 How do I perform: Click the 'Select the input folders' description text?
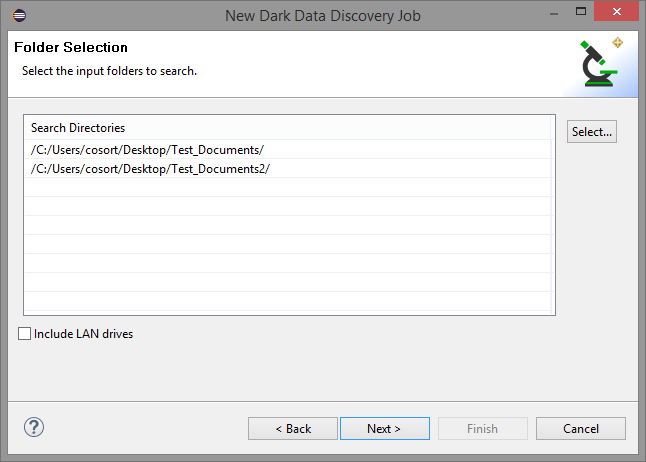[x=109, y=71]
